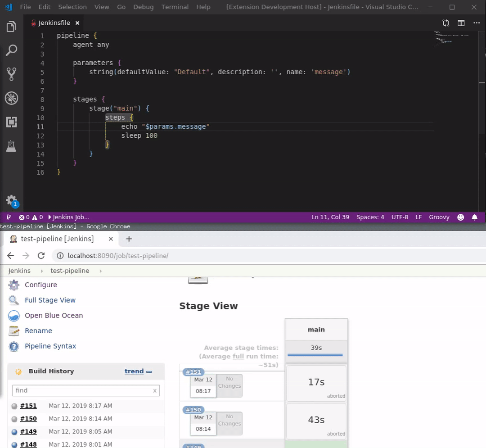Click the compare changes icon in editor

[x=445, y=23]
